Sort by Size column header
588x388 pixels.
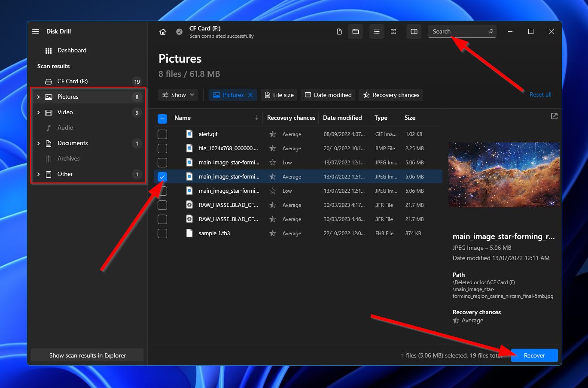[x=410, y=118]
